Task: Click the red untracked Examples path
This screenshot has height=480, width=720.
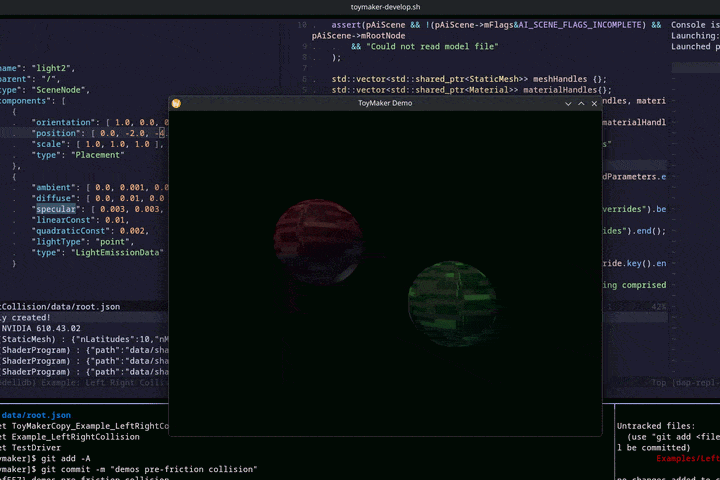Action: click(x=688, y=458)
